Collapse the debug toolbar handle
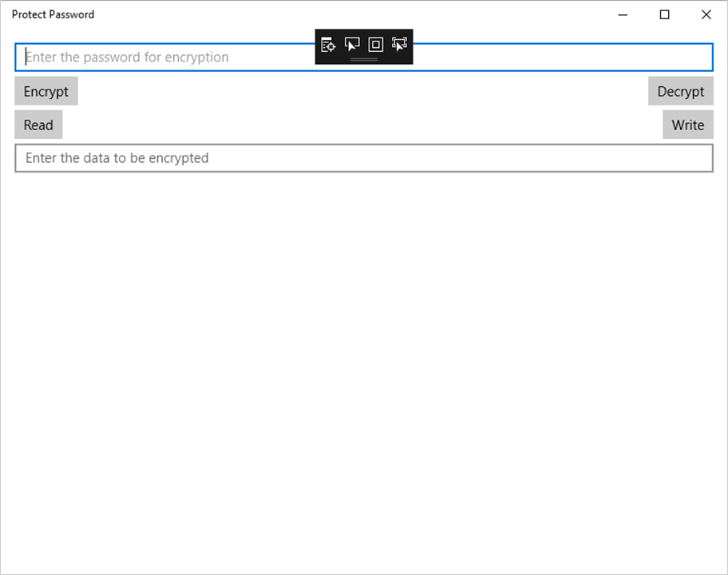728x575 pixels. click(x=364, y=59)
